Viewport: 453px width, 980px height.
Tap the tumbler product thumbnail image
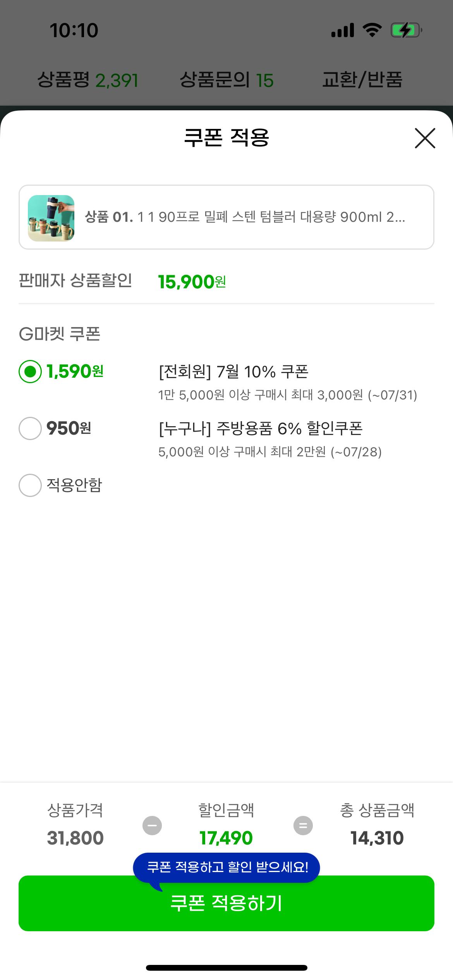coord(51,218)
